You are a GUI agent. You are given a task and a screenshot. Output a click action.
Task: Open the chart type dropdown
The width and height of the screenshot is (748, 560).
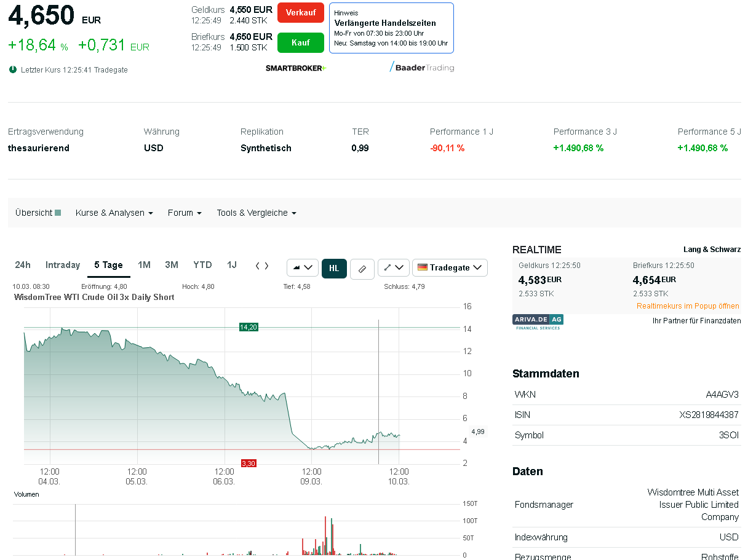coord(303,268)
